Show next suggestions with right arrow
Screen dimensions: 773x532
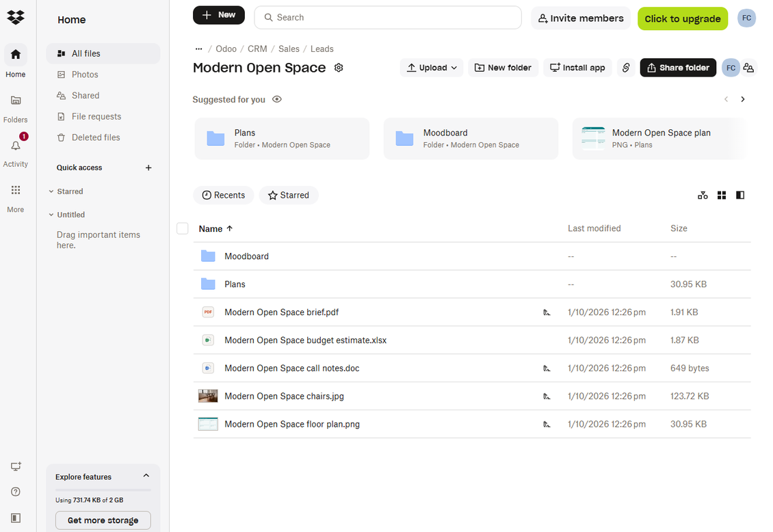(x=742, y=100)
